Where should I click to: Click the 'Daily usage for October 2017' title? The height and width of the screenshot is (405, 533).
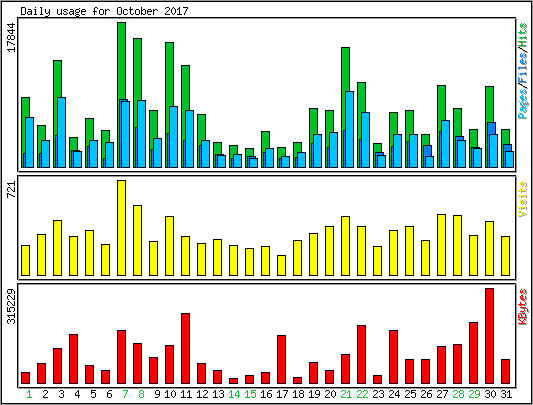[x=104, y=11]
